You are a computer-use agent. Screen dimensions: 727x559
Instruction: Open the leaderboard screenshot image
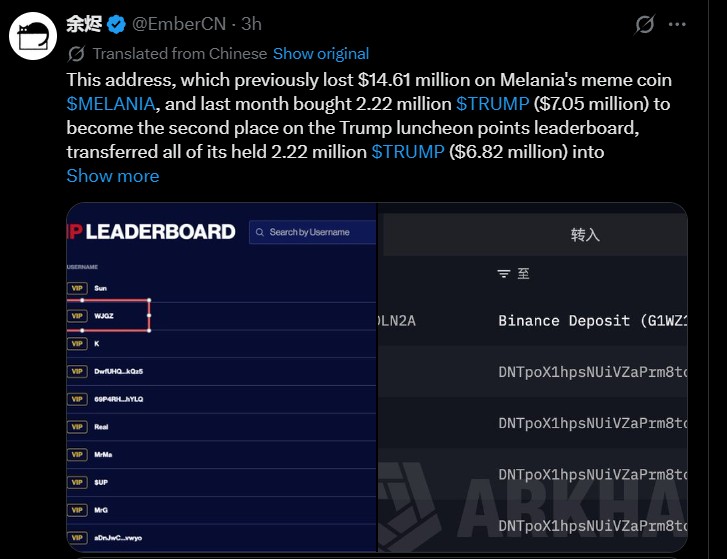tap(222, 377)
